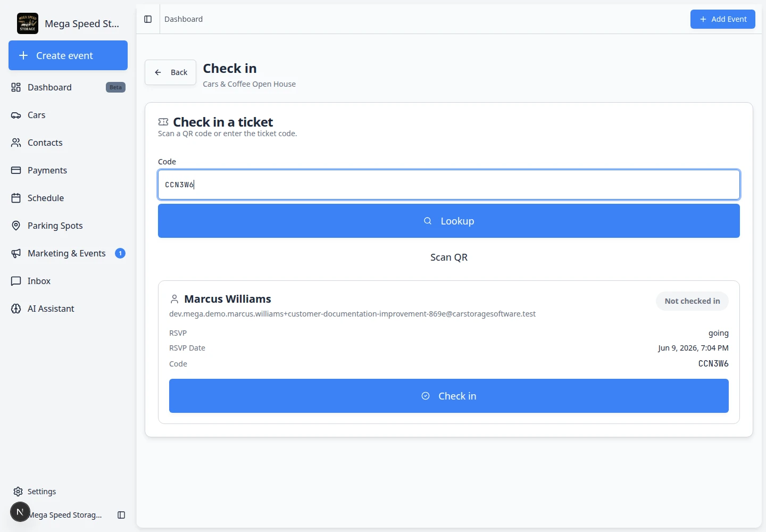Click the Cars & Coffee Open House subtitle
Screen dimensions: 766x532
[249, 84]
